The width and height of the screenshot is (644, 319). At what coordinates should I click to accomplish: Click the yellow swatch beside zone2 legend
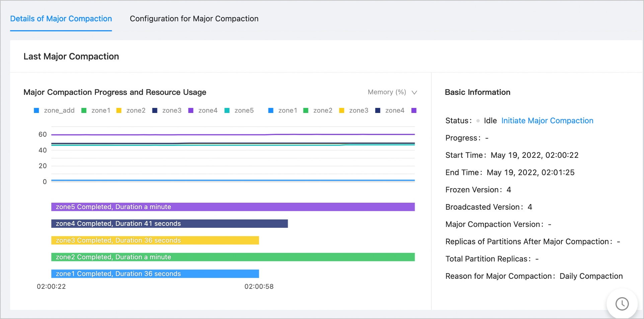(x=119, y=111)
